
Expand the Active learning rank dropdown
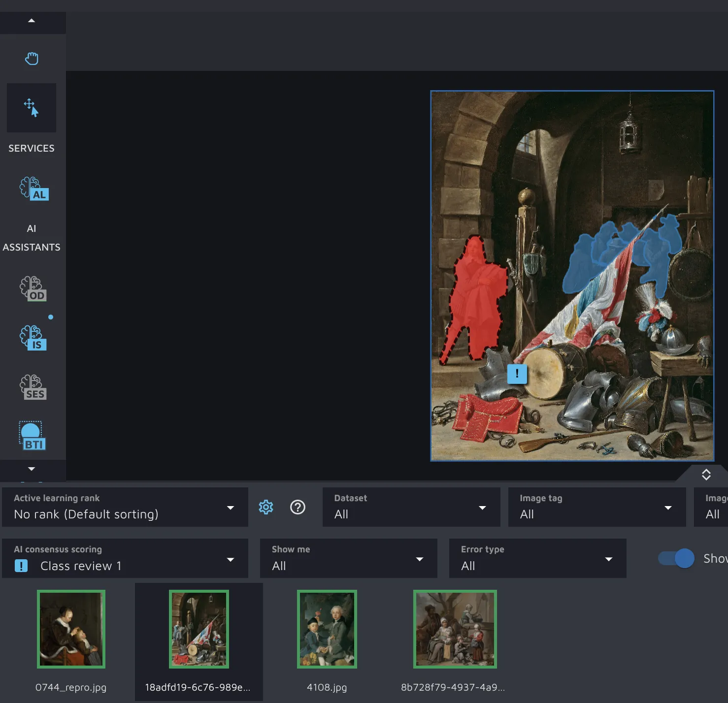(125, 508)
